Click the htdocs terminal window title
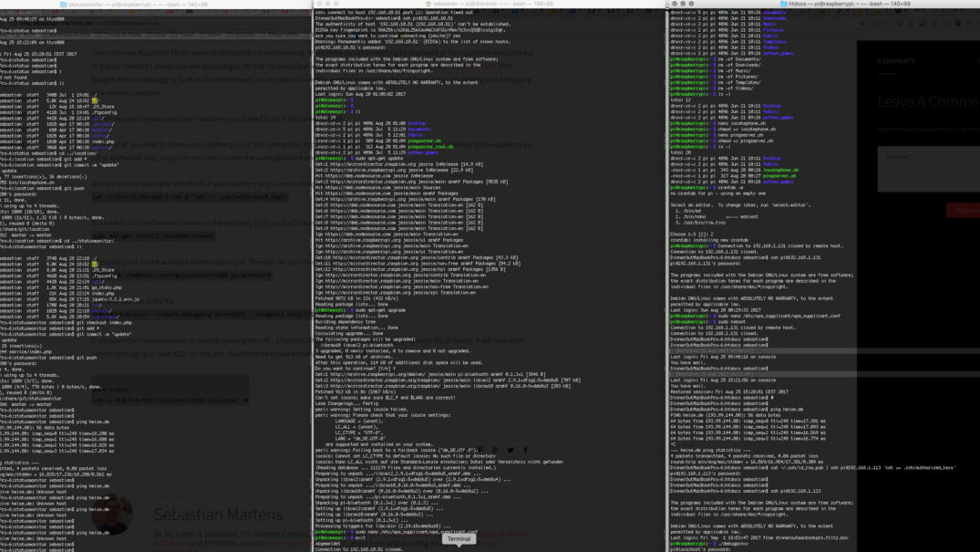 (x=850, y=4)
